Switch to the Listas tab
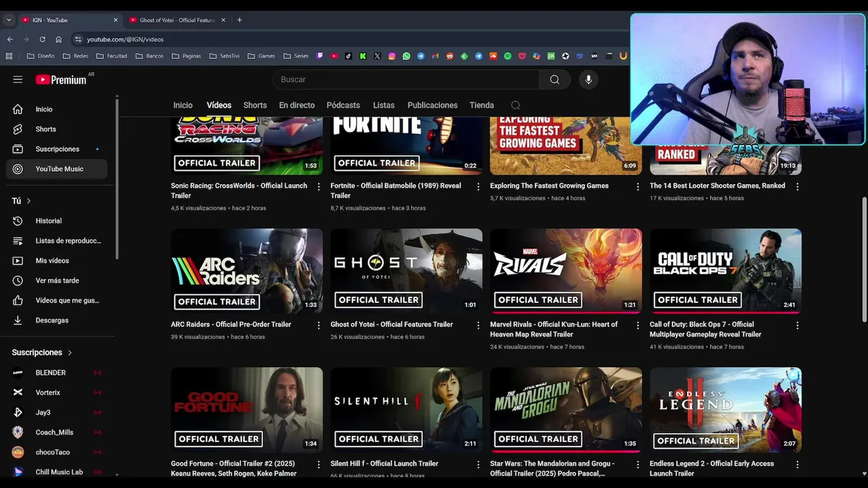 click(x=384, y=105)
